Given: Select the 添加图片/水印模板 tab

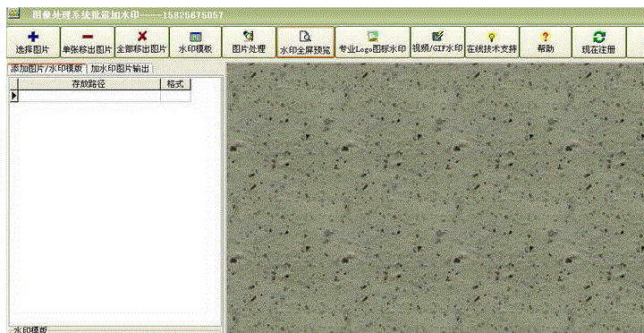Looking at the screenshot, I should [x=47, y=69].
